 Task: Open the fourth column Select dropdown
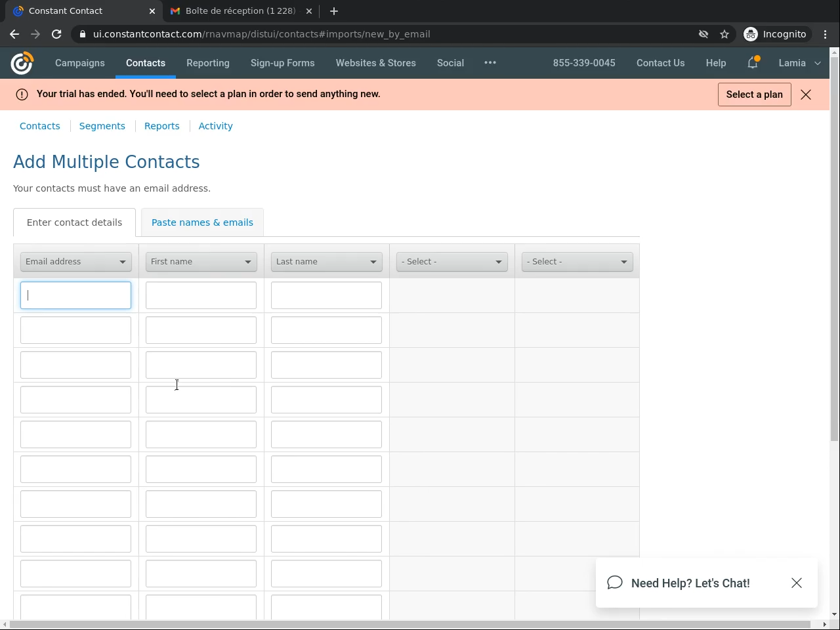[x=452, y=262]
